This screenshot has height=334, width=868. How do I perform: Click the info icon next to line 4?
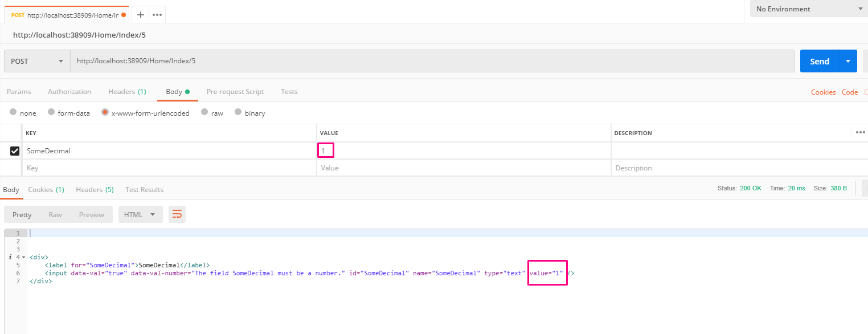tap(9, 257)
